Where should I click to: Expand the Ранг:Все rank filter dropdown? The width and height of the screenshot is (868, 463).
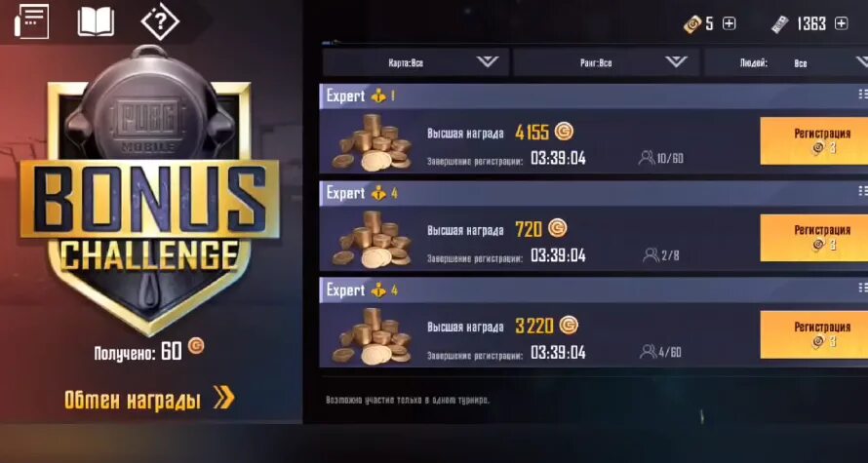[606, 62]
